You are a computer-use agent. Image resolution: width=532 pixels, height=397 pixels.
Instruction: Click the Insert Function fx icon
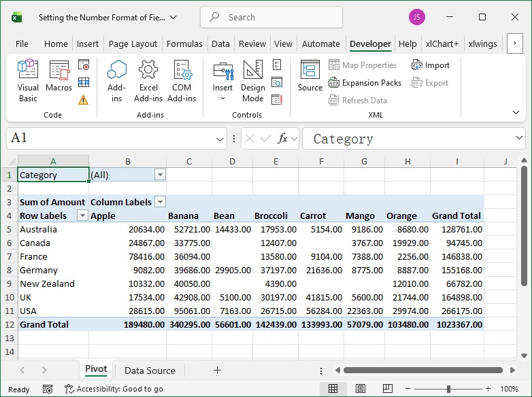[x=282, y=138]
